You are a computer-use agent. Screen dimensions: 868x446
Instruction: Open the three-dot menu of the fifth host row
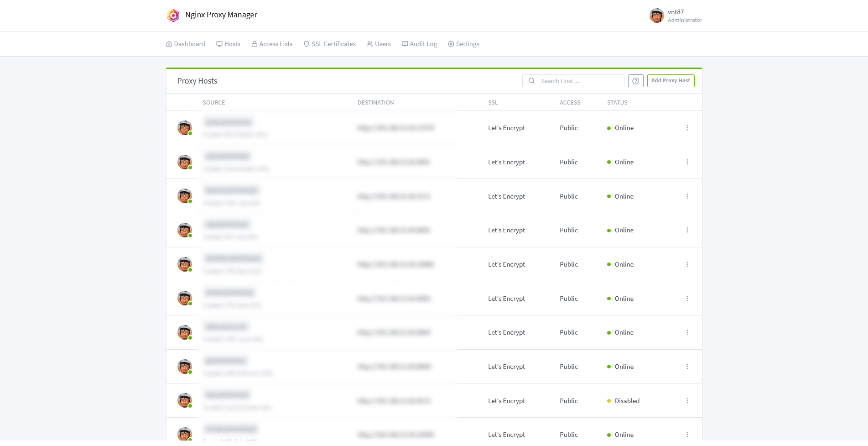687,264
